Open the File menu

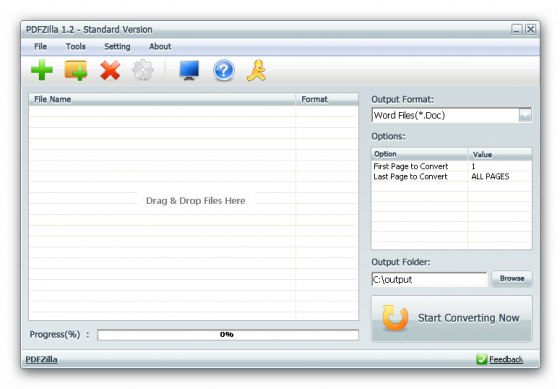coord(40,46)
